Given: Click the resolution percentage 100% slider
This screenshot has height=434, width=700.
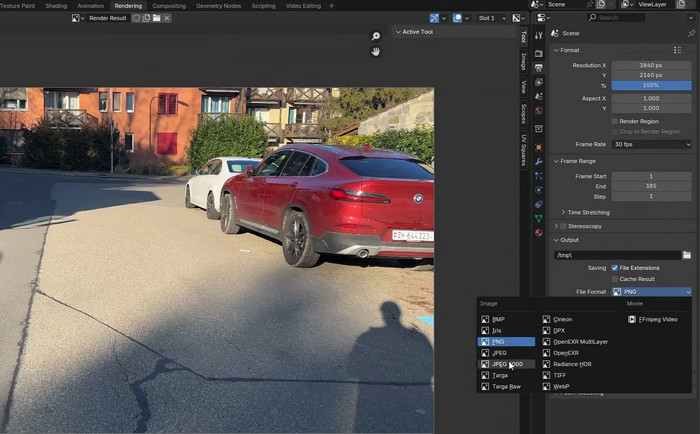Looking at the screenshot, I should (x=652, y=85).
